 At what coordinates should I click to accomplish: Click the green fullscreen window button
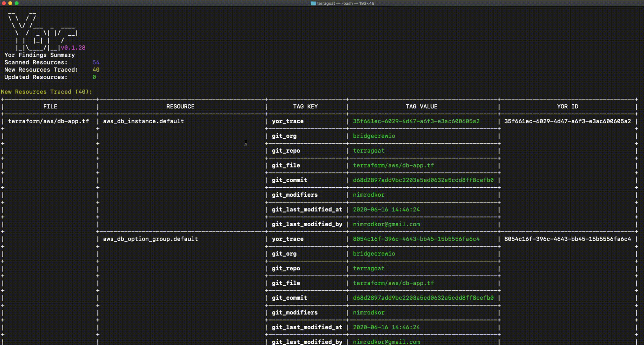click(17, 3)
